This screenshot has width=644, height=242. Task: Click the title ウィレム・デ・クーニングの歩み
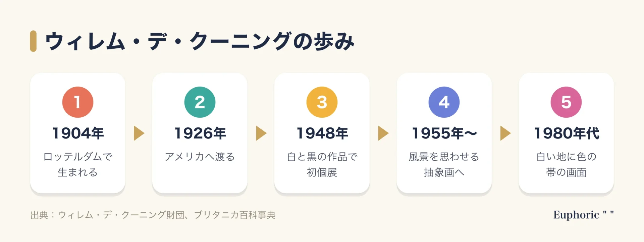(200, 41)
